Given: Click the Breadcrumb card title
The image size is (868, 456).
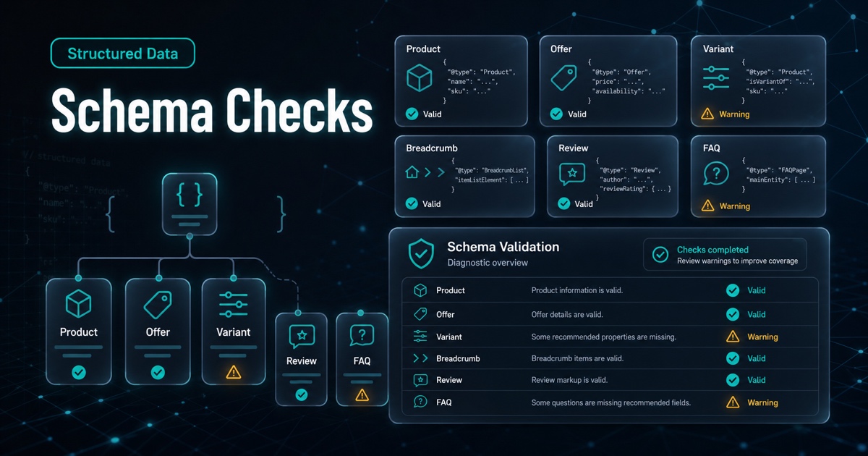Looking at the screenshot, I should click(432, 148).
